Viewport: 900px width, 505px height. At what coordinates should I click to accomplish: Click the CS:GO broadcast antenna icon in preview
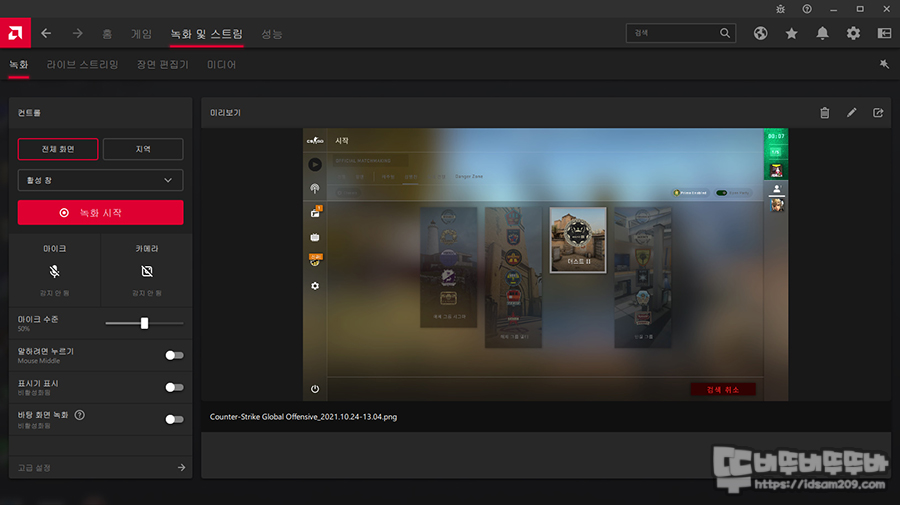click(315, 188)
